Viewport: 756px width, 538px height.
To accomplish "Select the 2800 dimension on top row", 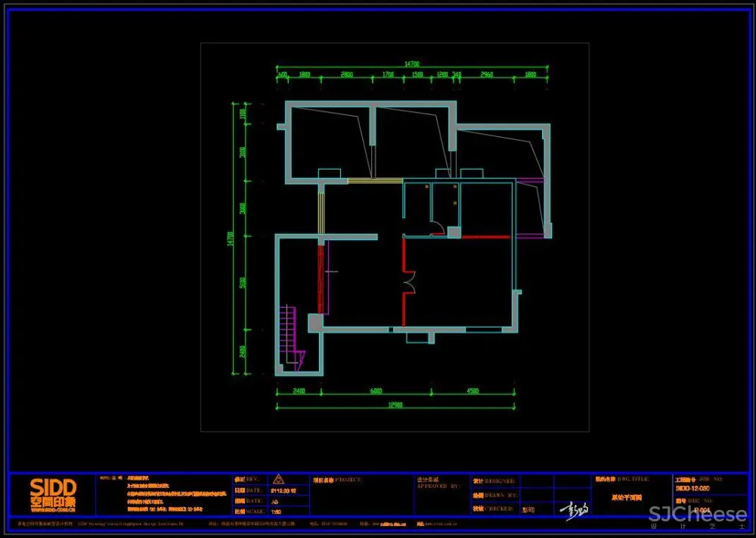I will click(x=347, y=75).
